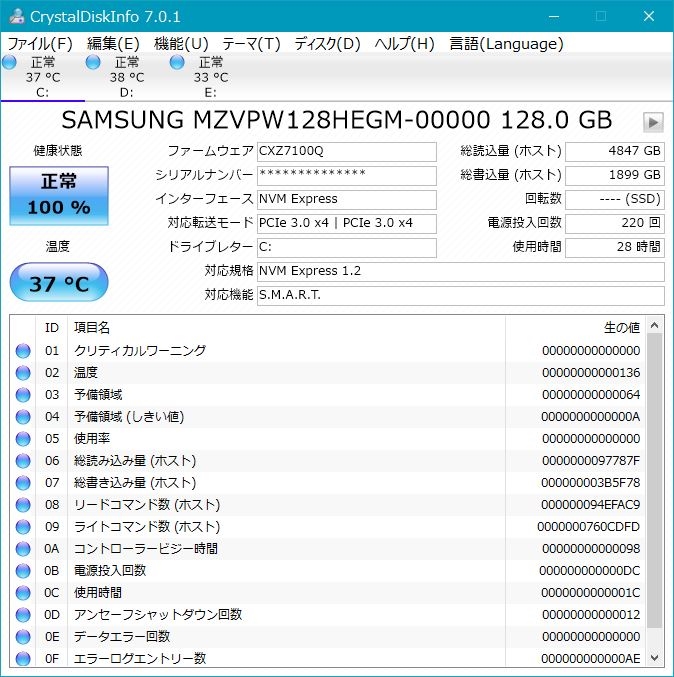
Task: Click the scroll down arrow of attribute list
Action: click(x=655, y=658)
